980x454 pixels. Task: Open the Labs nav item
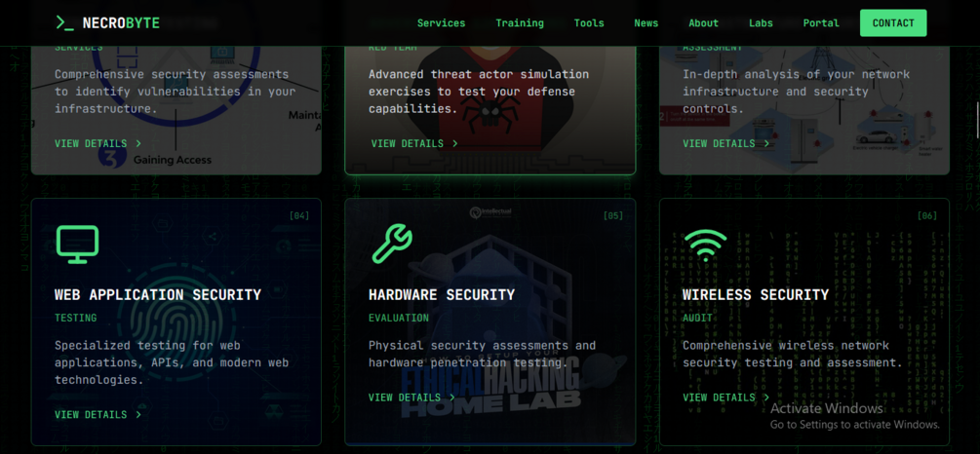761,23
